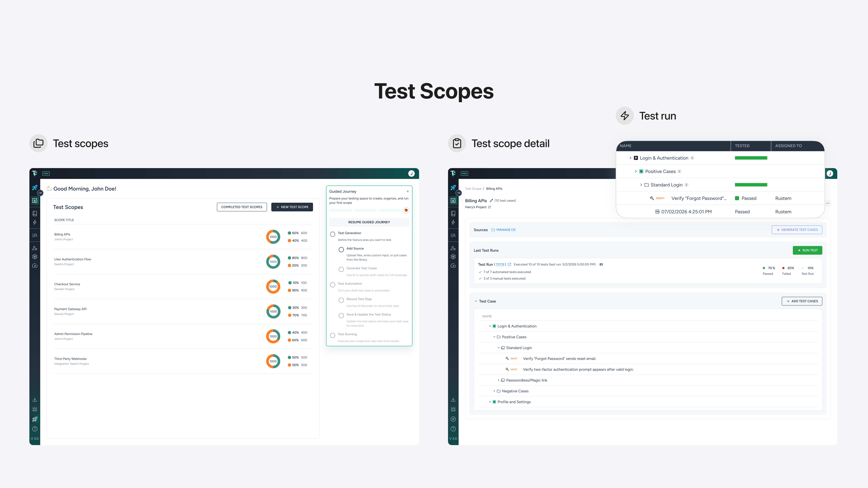The width and height of the screenshot is (868, 488).
Task: Click NEW TEST SCOPE button
Action: pos(292,207)
